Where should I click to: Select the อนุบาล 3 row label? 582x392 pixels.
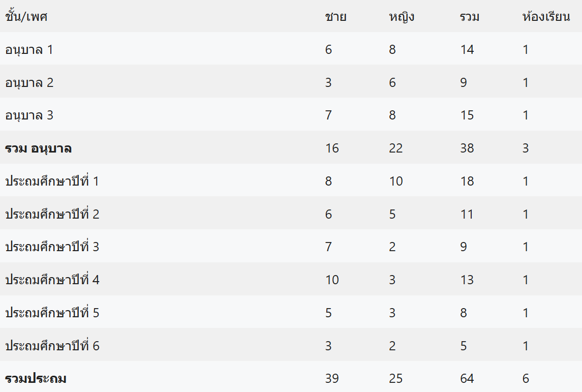29,115
